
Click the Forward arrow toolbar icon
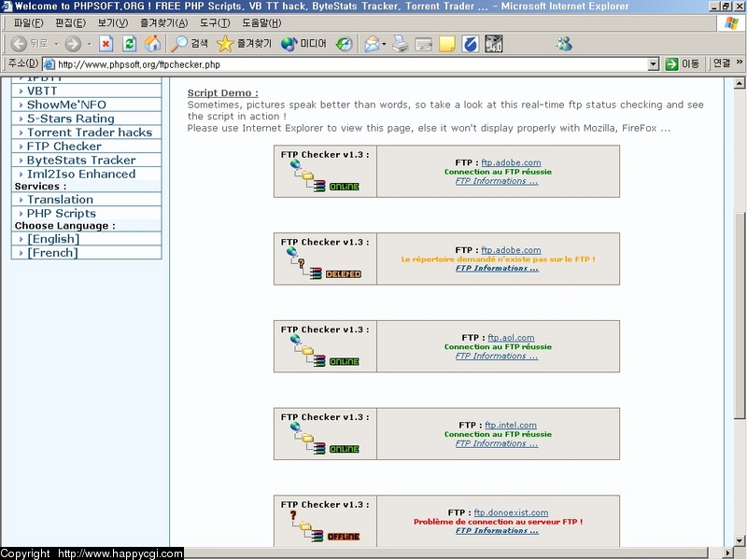click(73, 44)
